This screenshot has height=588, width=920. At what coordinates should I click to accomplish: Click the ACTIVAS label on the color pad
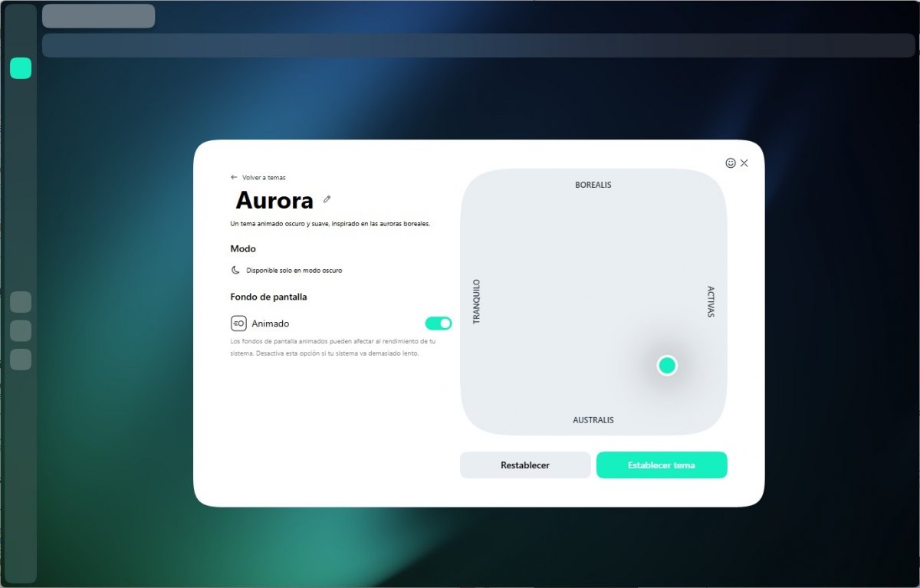pyautogui.click(x=711, y=301)
